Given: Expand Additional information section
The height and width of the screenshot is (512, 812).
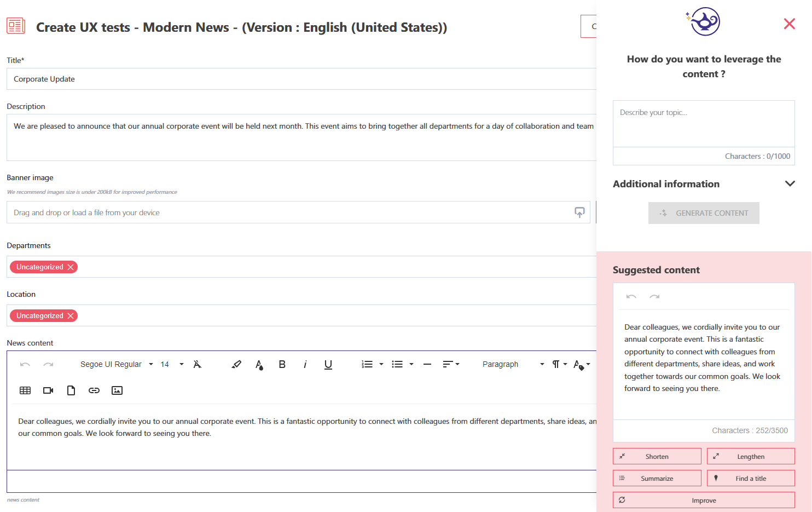Looking at the screenshot, I should pos(704,184).
